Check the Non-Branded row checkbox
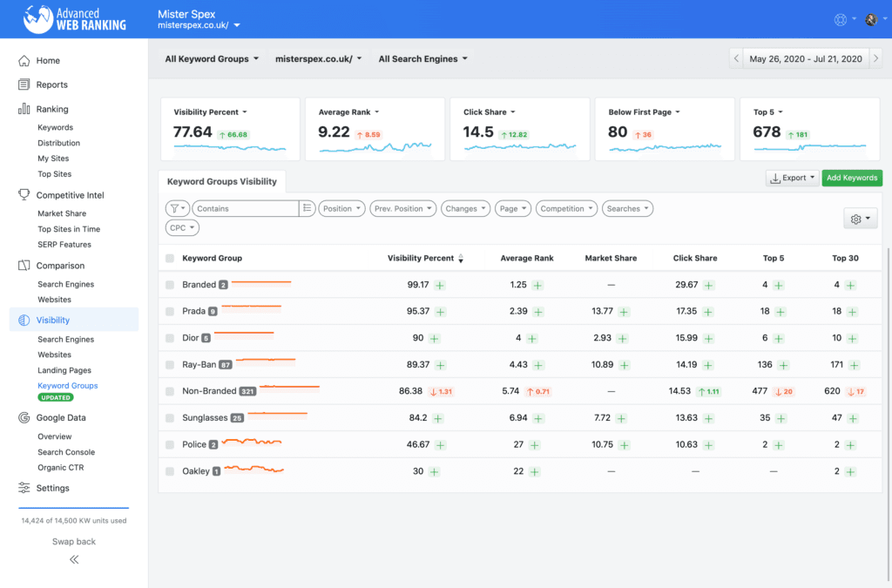Image resolution: width=892 pixels, height=588 pixels. point(170,391)
